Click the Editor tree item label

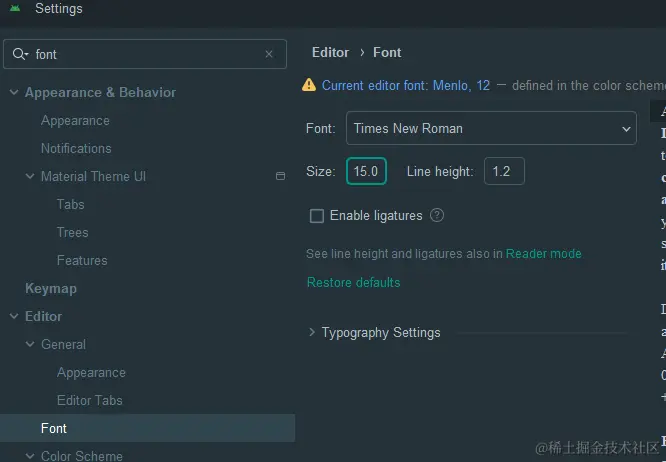point(43,316)
